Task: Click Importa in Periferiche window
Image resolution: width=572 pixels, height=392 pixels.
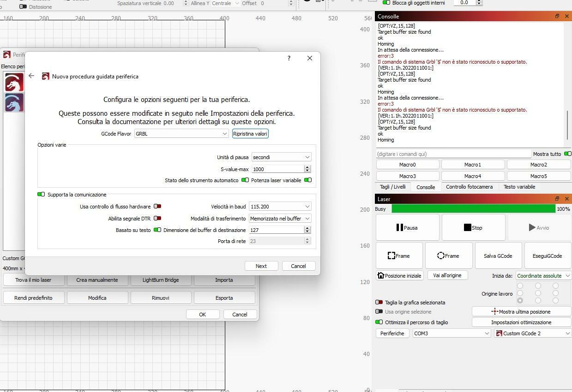Action: coord(224,280)
